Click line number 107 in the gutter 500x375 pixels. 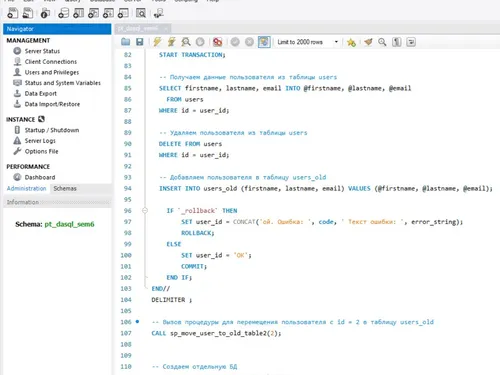click(x=126, y=333)
